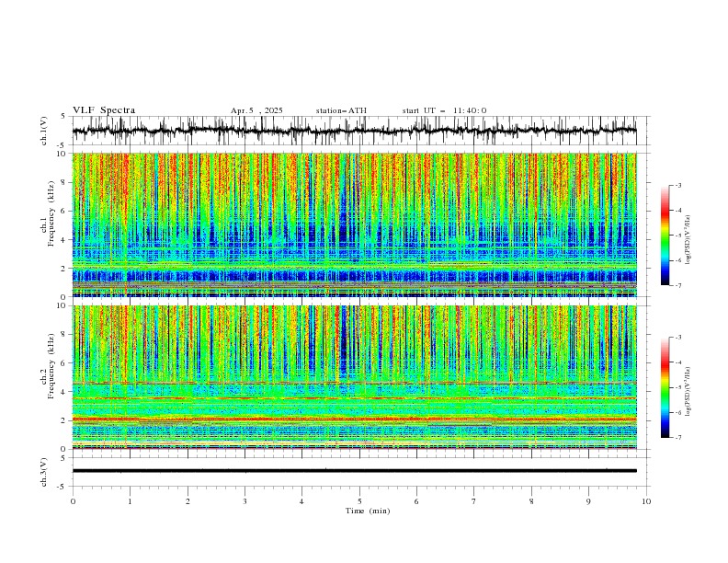Click the ch.3(V) axis label
Viewport: 728px width, 563px height.
tap(44, 472)
